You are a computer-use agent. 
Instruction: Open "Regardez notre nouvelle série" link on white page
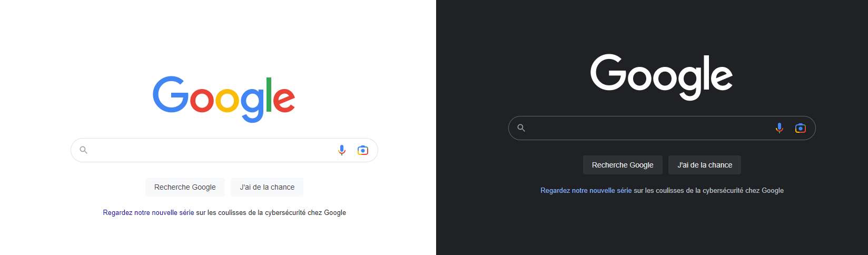click(149, 213)
